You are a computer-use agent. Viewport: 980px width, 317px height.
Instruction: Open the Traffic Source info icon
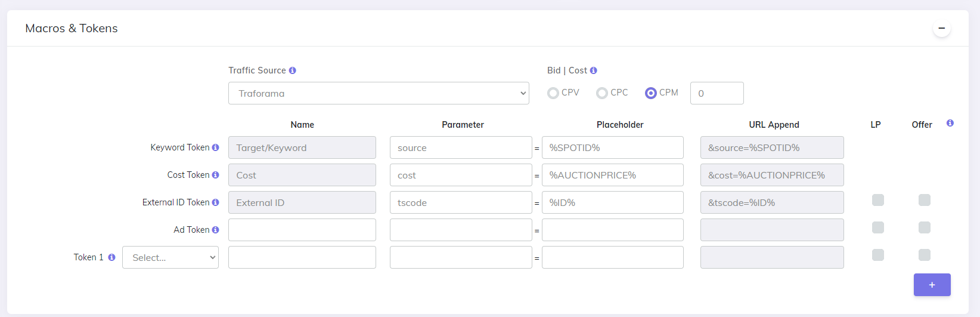[x=292, y=70]
